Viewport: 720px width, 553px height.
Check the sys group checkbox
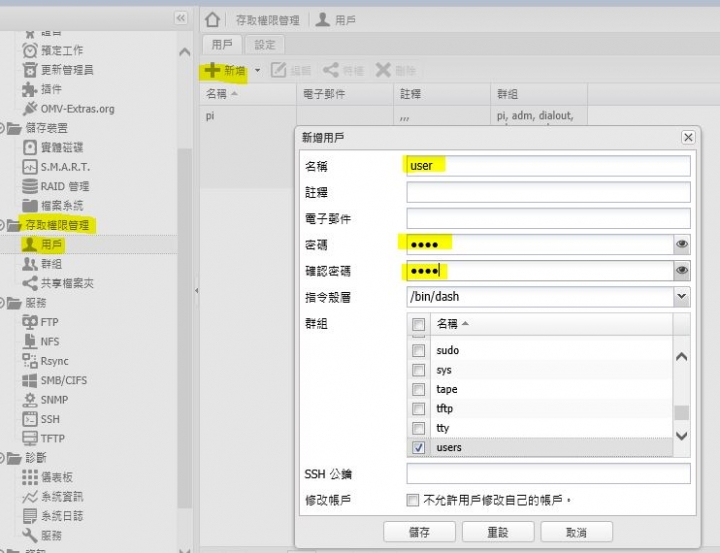point(418,370)
